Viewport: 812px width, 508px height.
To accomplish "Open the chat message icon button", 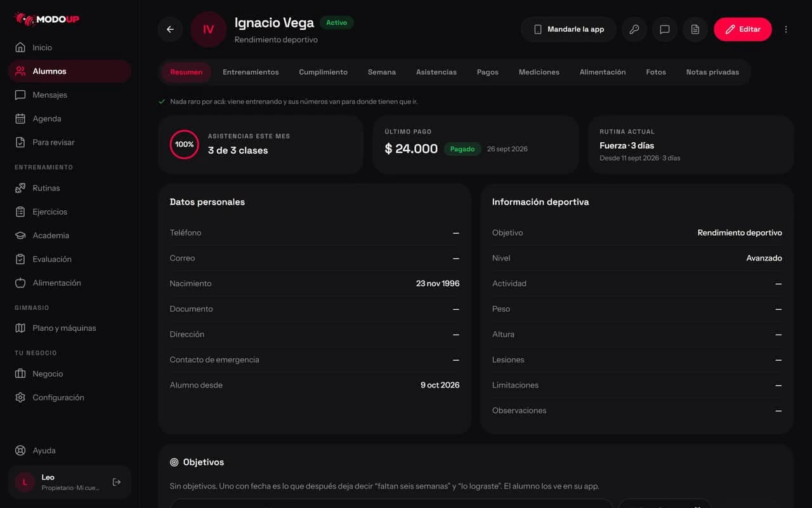I will (664, 29).
